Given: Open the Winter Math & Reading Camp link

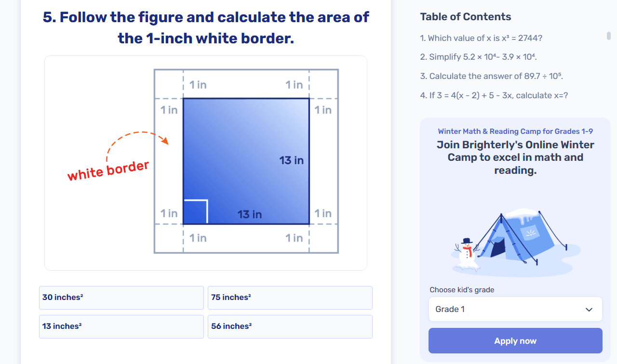Looking at the screenshot, I should [515, 131].
